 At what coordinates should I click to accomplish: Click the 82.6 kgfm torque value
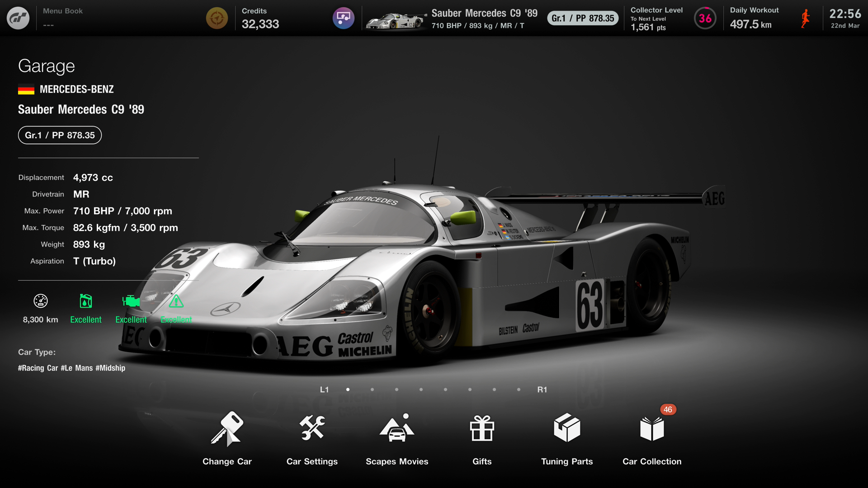pos(125,228)
